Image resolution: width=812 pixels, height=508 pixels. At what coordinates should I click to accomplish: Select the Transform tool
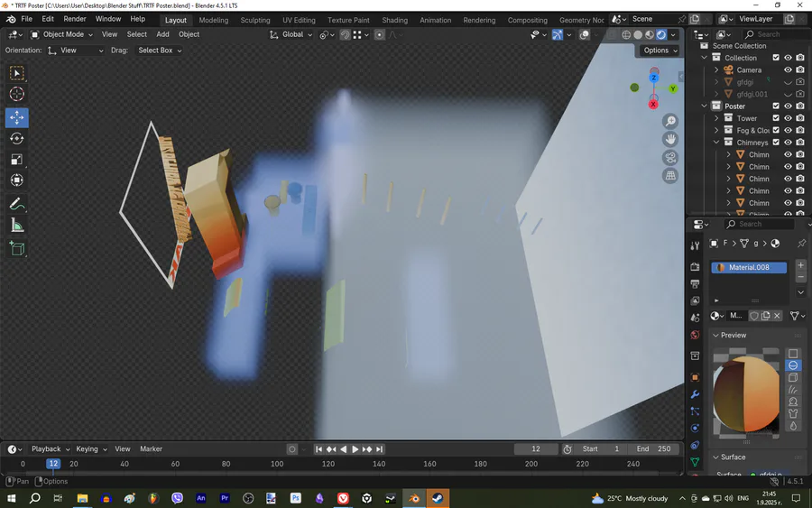point(16,180)
